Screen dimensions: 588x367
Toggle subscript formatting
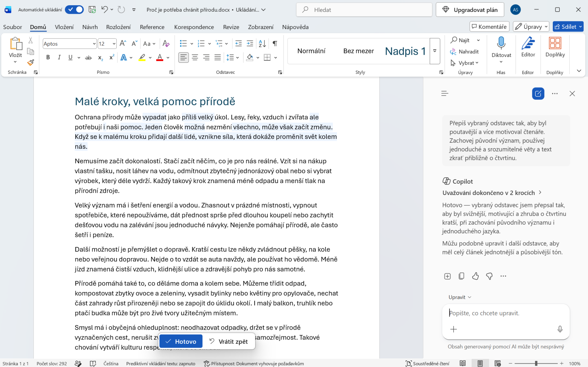pos(100,57)
